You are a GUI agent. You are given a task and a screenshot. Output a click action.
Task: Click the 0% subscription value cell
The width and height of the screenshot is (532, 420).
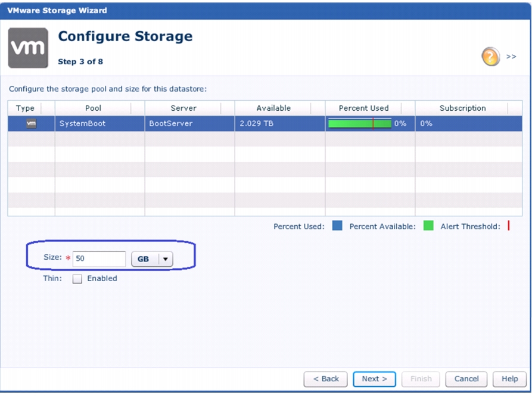(x=469, y=123)
